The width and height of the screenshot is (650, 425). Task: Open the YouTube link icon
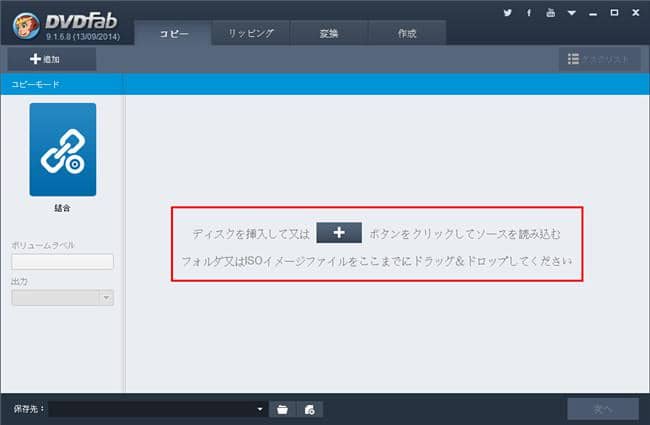pos(550,13)
